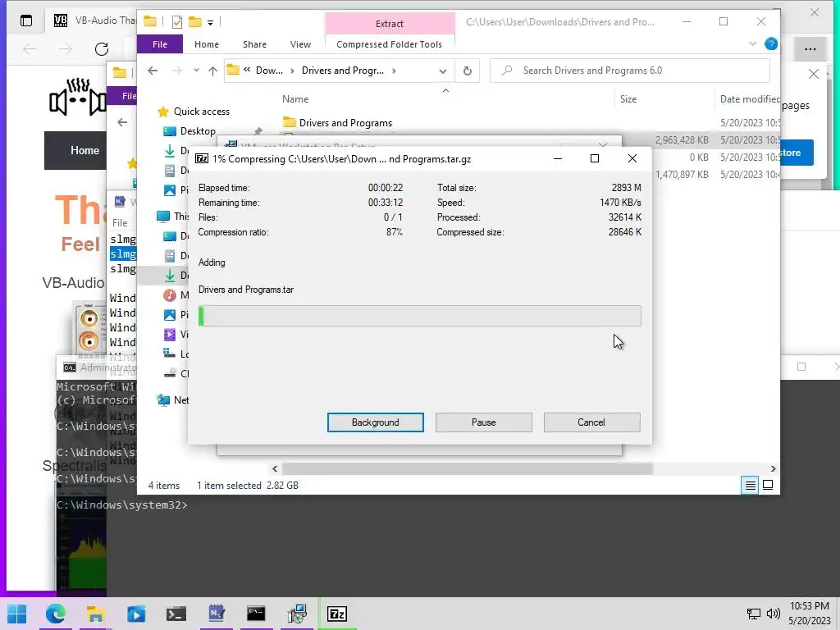Click the green compression progress bar

coord(419,316)
